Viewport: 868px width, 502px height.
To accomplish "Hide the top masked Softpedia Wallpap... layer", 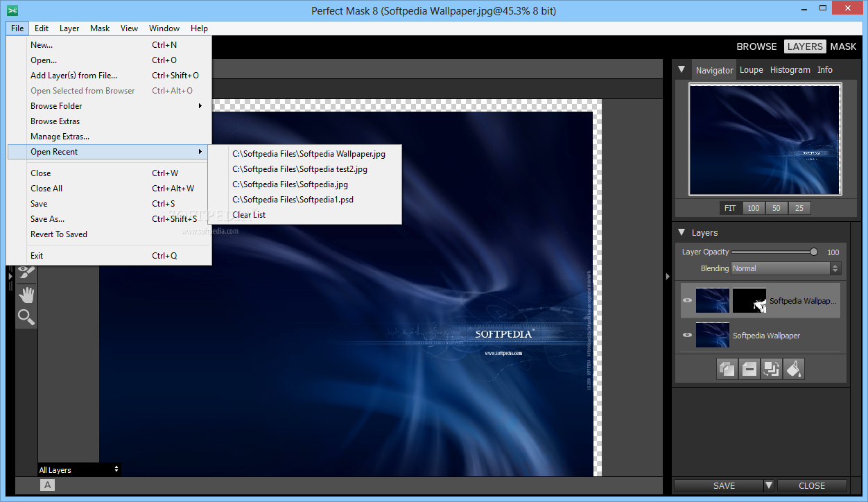I will pos(687,301).
